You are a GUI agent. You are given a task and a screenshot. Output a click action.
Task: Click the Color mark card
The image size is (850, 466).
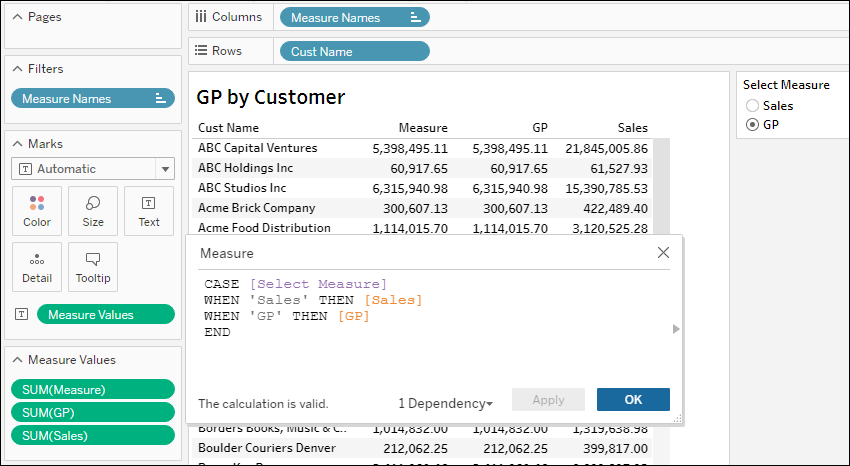pos(37,211)
